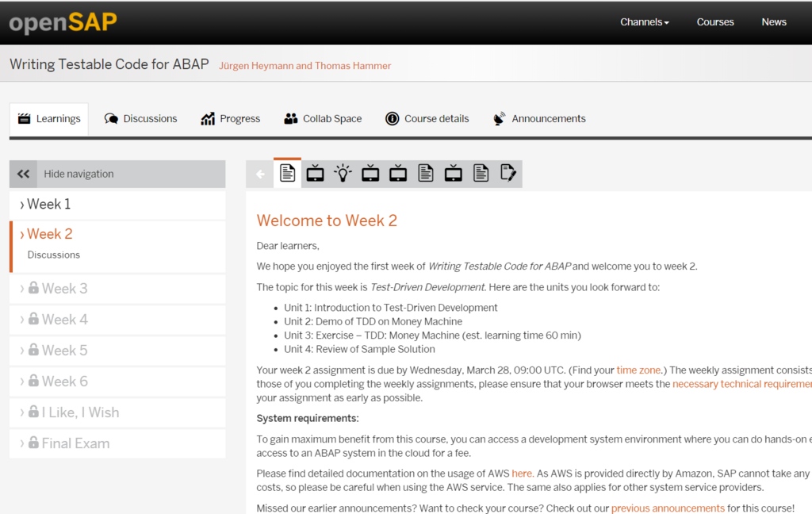Click the openSAP logo
Viewport: 812px width, 514px height.
click(x=63, y=23)
